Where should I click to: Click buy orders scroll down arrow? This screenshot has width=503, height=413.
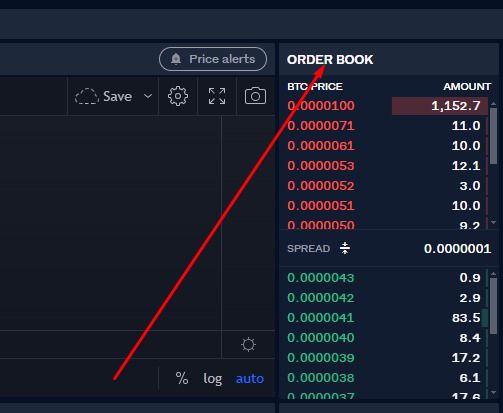point(493,392)
